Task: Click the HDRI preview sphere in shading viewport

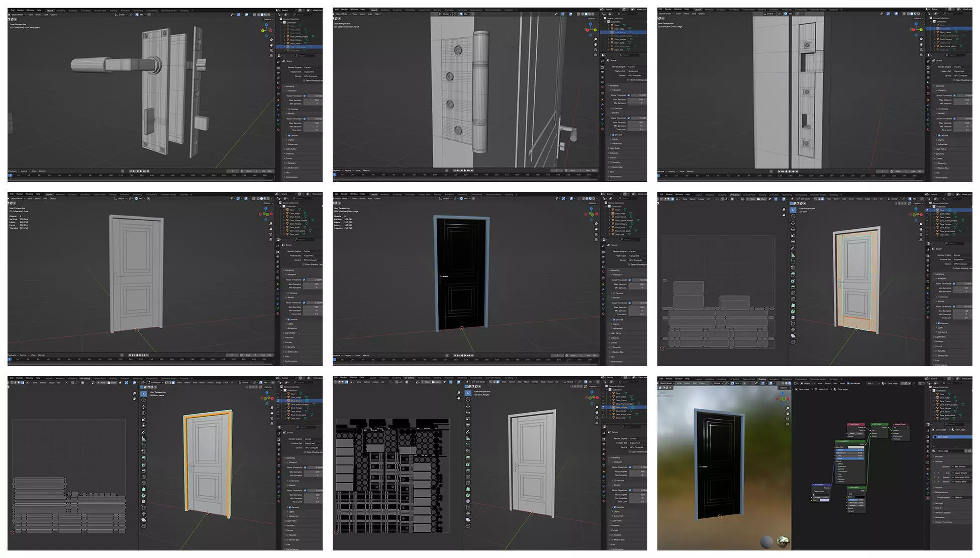Action: coord(783,541)
